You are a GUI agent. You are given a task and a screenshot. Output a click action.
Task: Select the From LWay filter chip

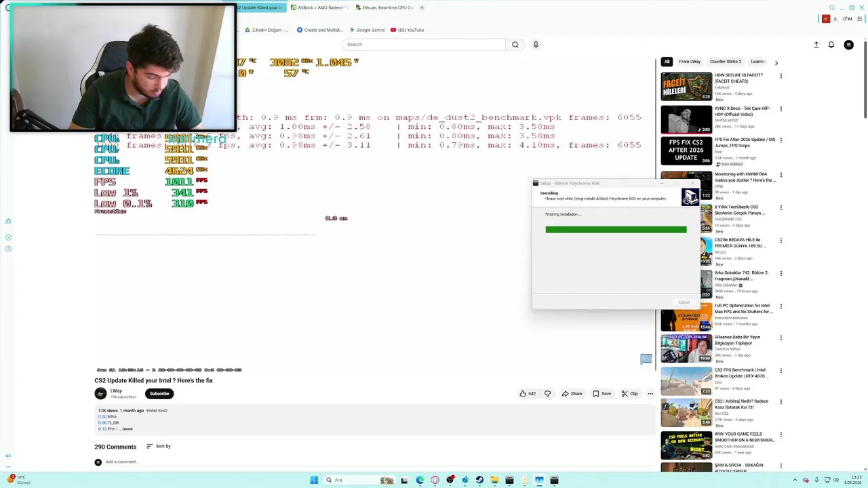pyautogui.click(x=690, y=62)
